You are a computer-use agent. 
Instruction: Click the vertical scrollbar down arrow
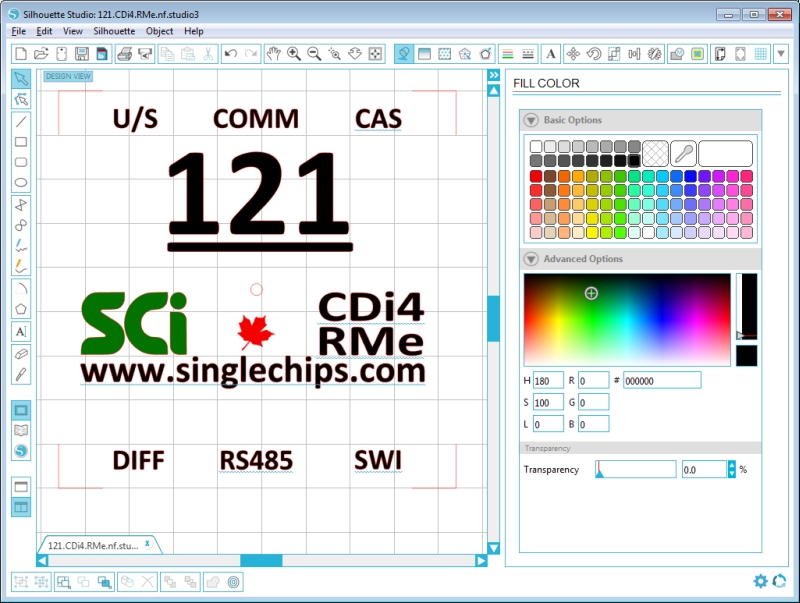click(493, 548)
